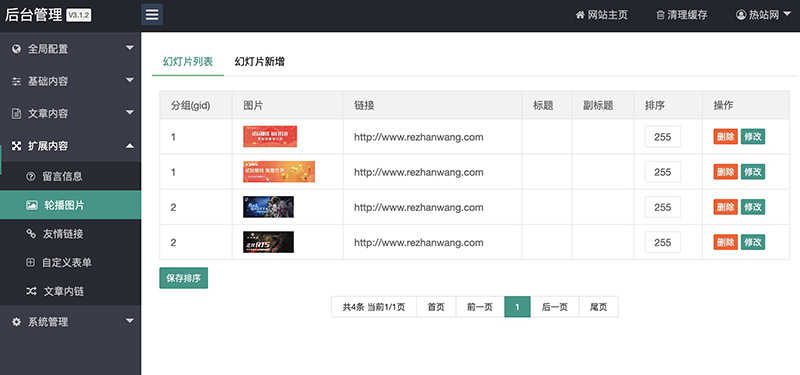
Task: Click the 保存排序 button
Action: pyautogui.click(x=184, y=278)
